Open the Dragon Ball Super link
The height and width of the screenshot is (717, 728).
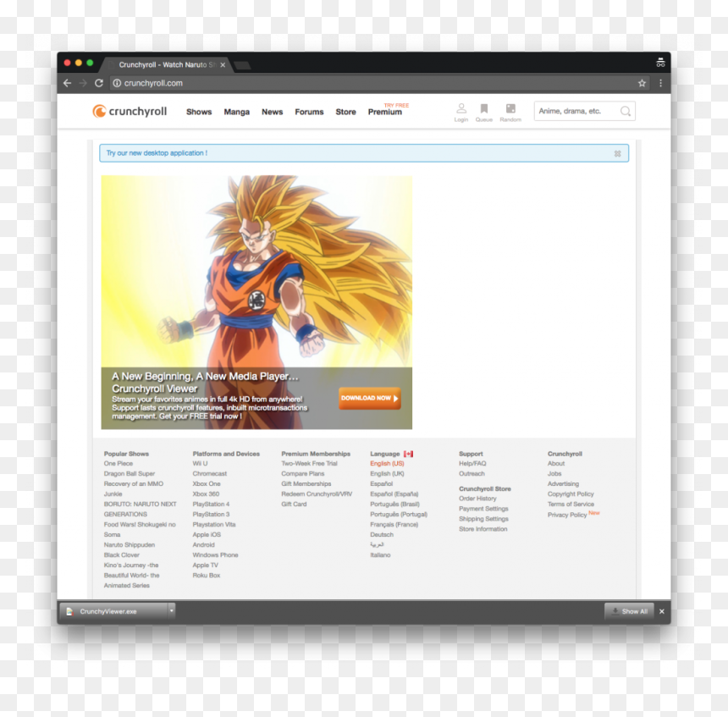pyautogui.click(x=130, y=474)
